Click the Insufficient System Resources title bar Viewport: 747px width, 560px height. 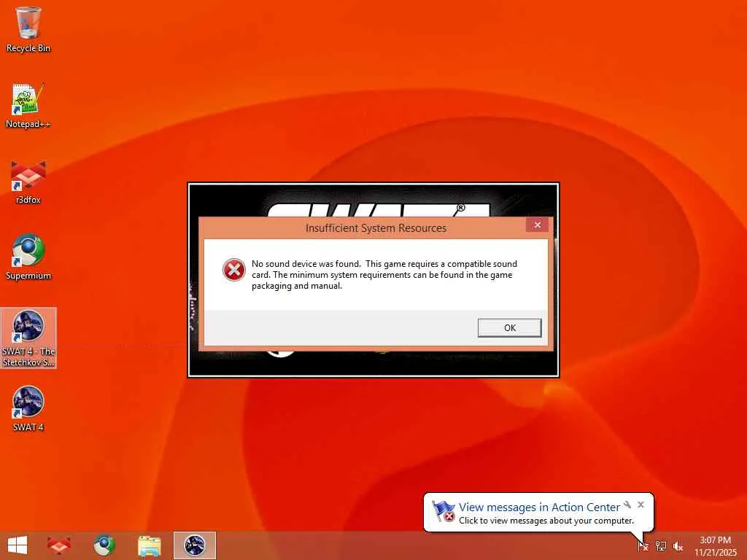pos(376,228)
